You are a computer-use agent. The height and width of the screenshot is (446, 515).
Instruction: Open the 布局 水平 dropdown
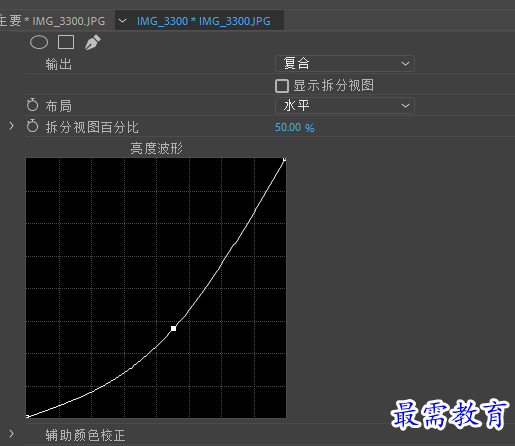pos(345,105)
